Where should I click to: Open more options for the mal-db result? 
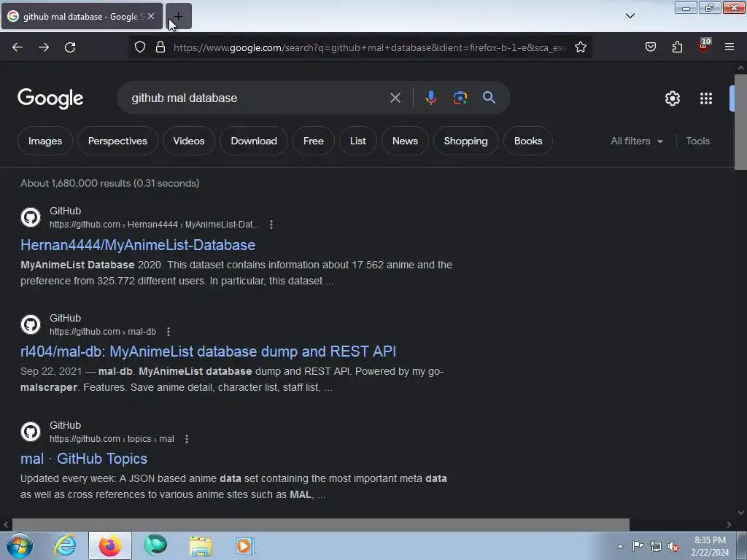169,332
